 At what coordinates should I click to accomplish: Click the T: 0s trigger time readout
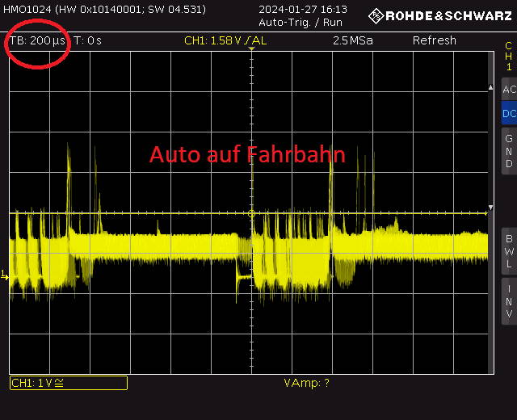point(88,40)
